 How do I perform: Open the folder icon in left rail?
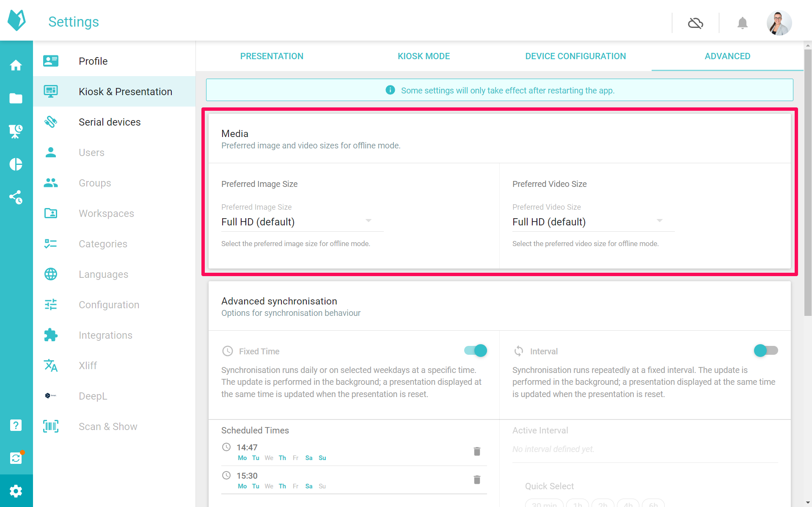[16, 98]
